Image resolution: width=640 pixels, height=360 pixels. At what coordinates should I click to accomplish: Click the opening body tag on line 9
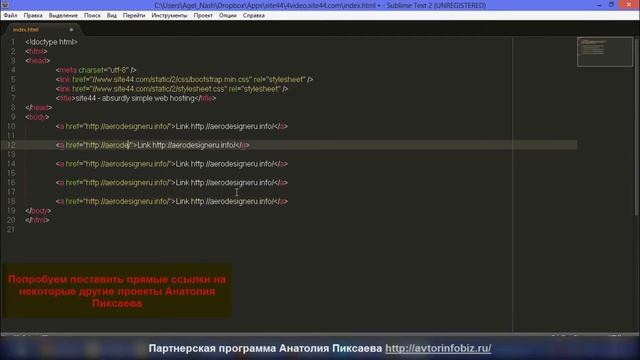point(37,117)
